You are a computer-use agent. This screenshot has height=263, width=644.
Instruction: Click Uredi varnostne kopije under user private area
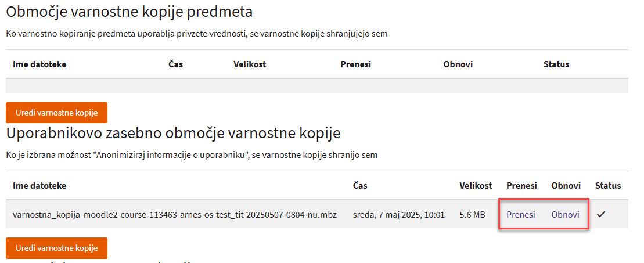pos(56,248)
